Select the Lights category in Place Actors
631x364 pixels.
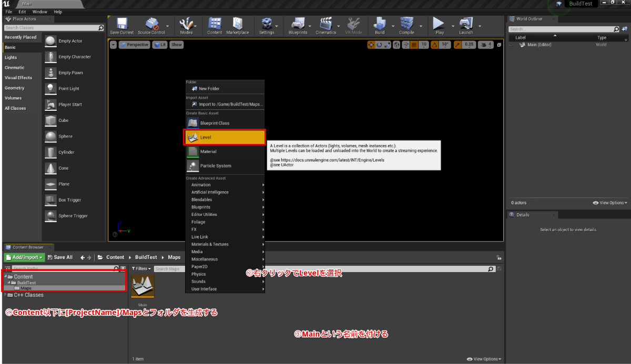click(x=11, y=57)
